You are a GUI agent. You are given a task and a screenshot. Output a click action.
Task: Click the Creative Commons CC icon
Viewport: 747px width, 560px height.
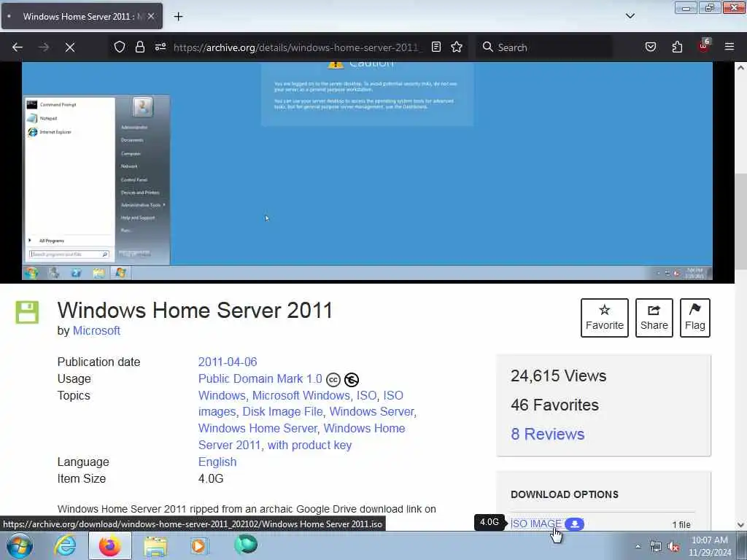pyautogui.click(x=333, y=379)
